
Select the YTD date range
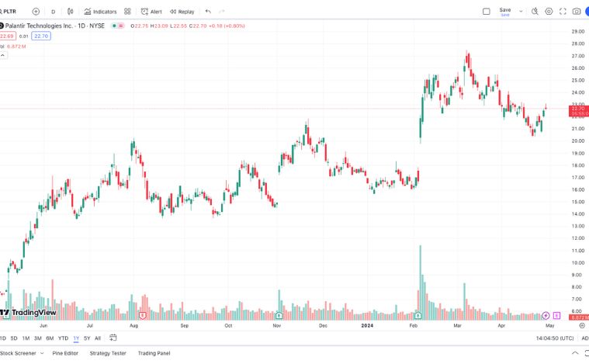tap(63, 338)
